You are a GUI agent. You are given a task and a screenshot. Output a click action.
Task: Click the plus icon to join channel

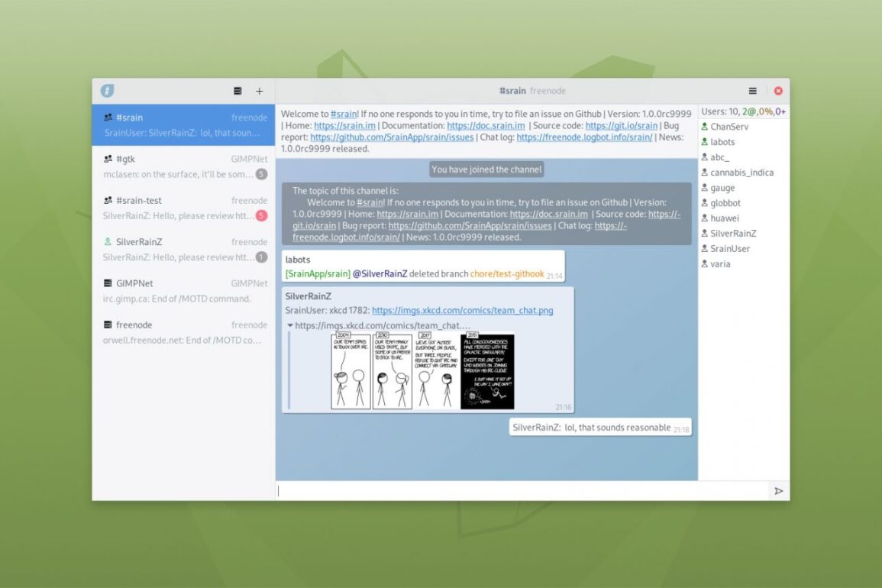(260, 91)
